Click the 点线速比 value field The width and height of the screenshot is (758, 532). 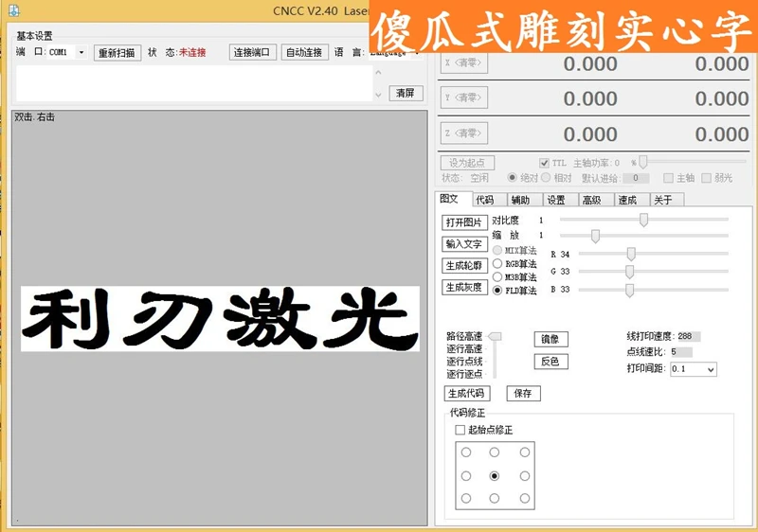tap(681, 352)
